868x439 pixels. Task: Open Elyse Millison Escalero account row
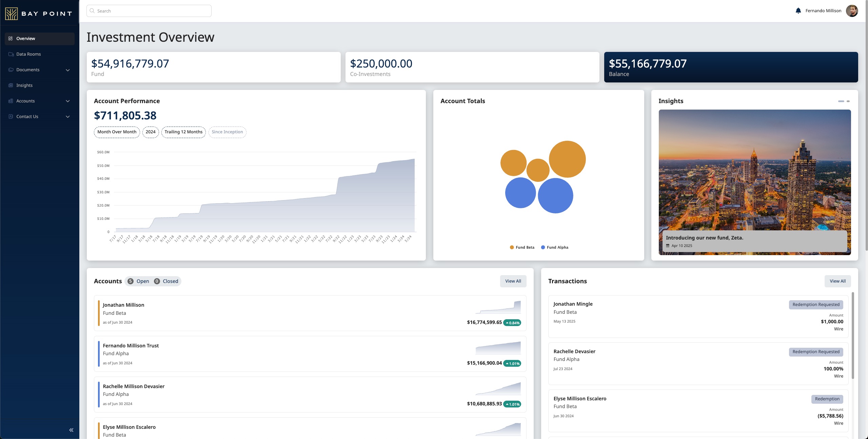(x=310, y=428)
